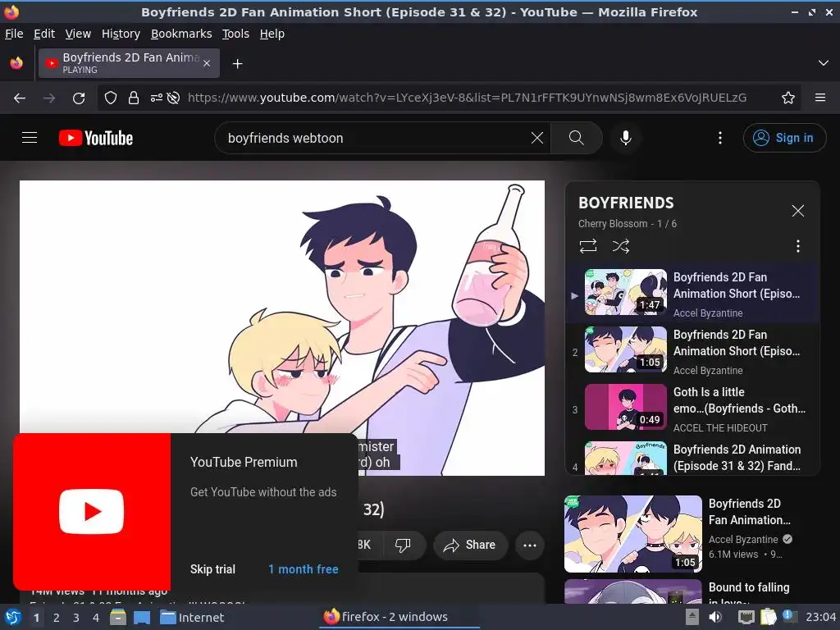The width and height of the screenshot is (840, 630).
Task: Click the 23:04 clock
Action: pyautogui.click(x=820, y=617)
